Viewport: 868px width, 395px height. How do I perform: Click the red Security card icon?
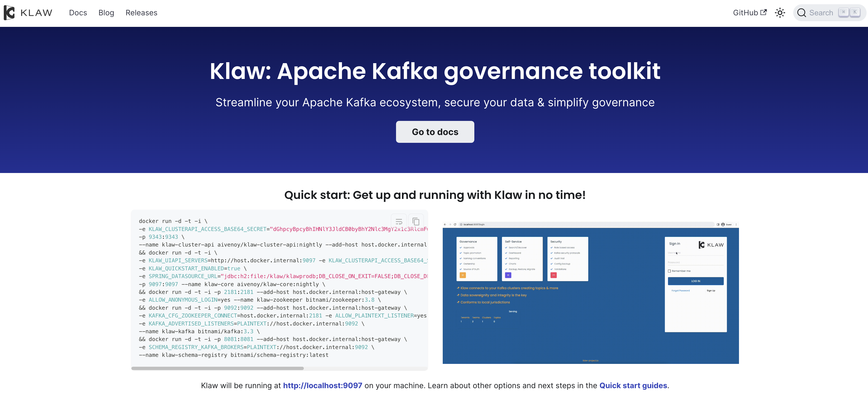pos(553,275)
